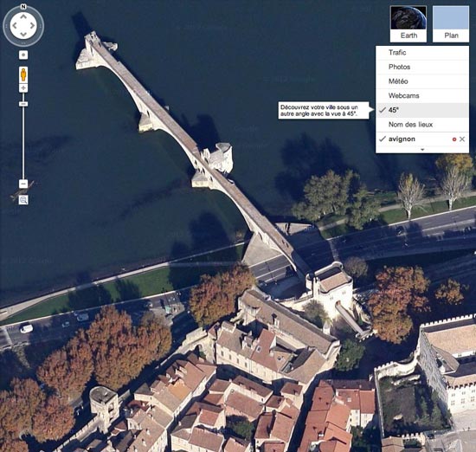Enable the Météo layer
Screen dimensions: 476x452
click(422, 81)
